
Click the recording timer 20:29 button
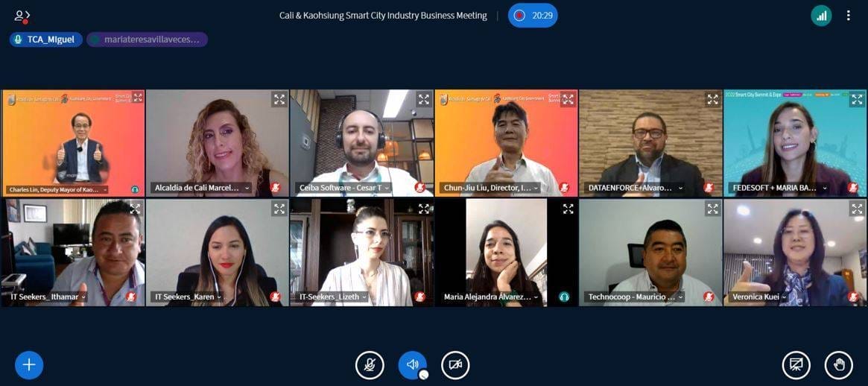533,16
